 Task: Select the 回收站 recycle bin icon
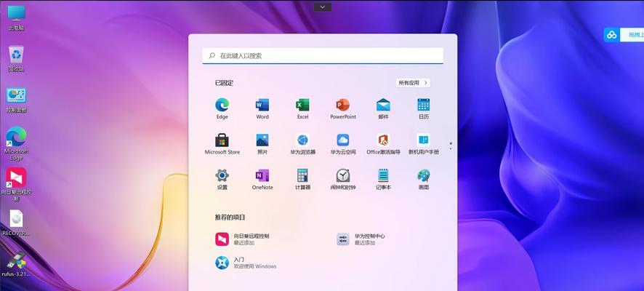pos(16,58)
